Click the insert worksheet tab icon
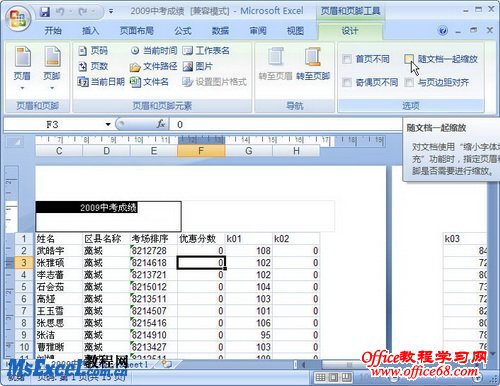500x386 pixels. click(x=167, y=364)
